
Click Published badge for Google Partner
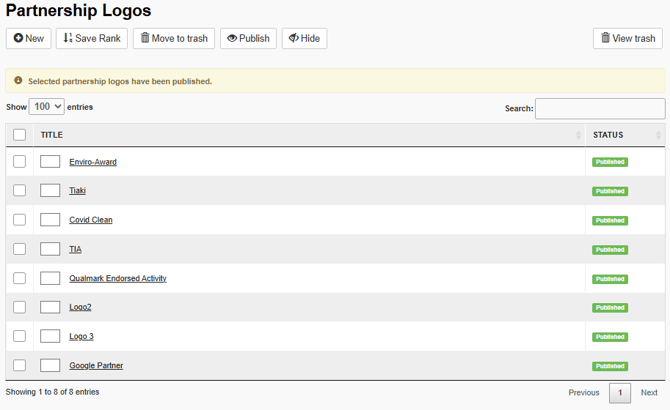click(610, 366)
